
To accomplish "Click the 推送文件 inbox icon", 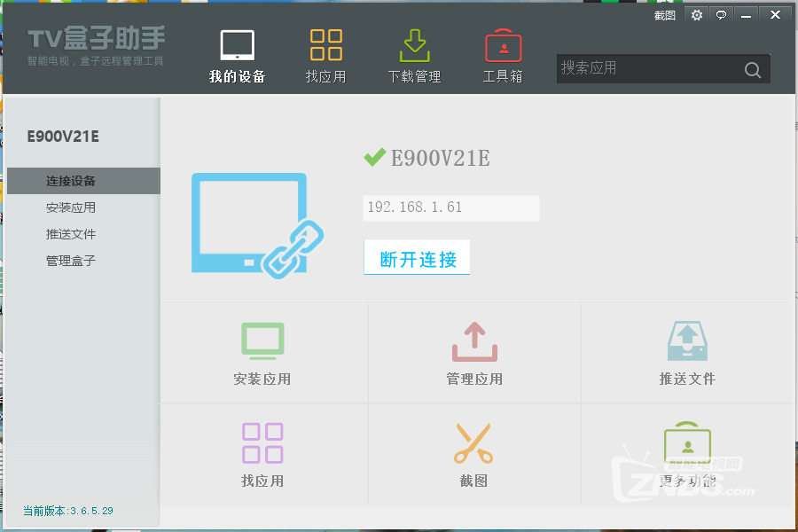I will coord(685,340).
